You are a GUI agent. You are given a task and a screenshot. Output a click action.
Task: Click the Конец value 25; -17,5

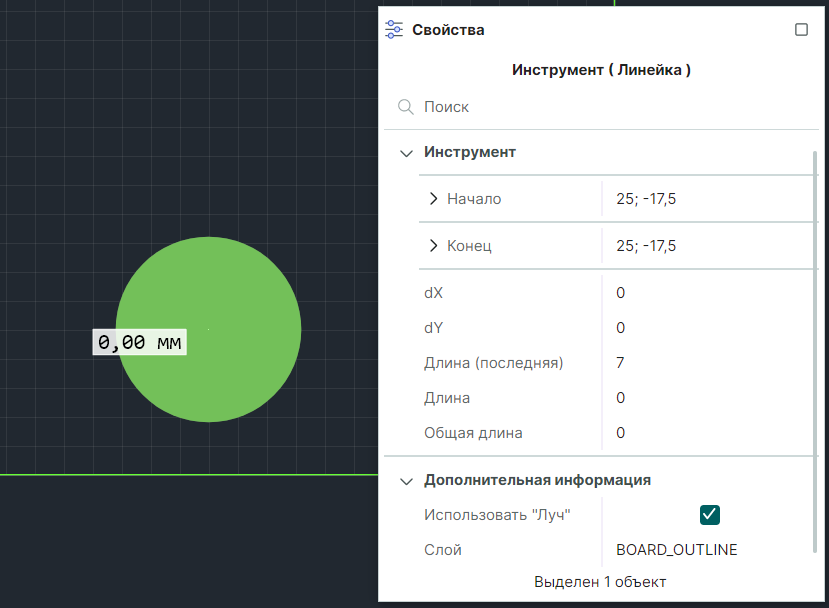click(646, 246)
